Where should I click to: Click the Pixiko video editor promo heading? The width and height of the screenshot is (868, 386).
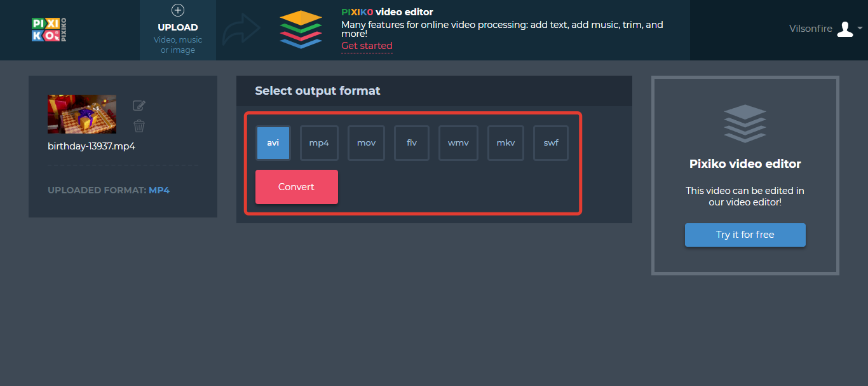coord(745,163)
